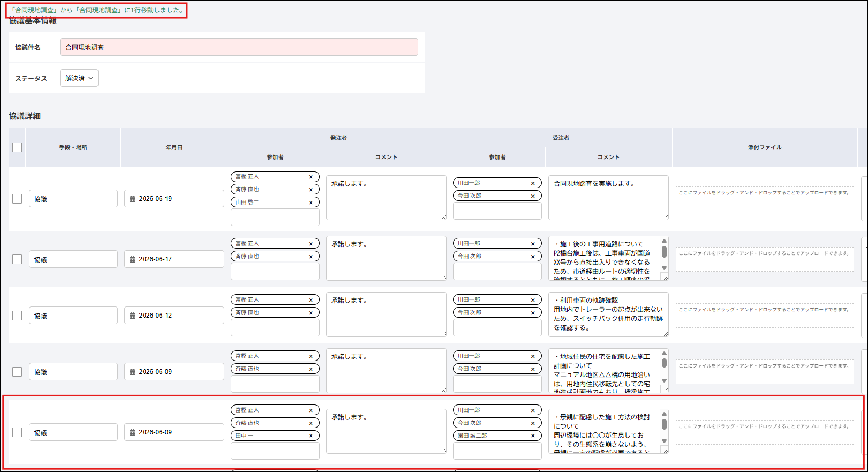Image resolution: width=868 pixels, height=472 pixels.
Task: Click the 発注者 group header
Action: point(339,138)
